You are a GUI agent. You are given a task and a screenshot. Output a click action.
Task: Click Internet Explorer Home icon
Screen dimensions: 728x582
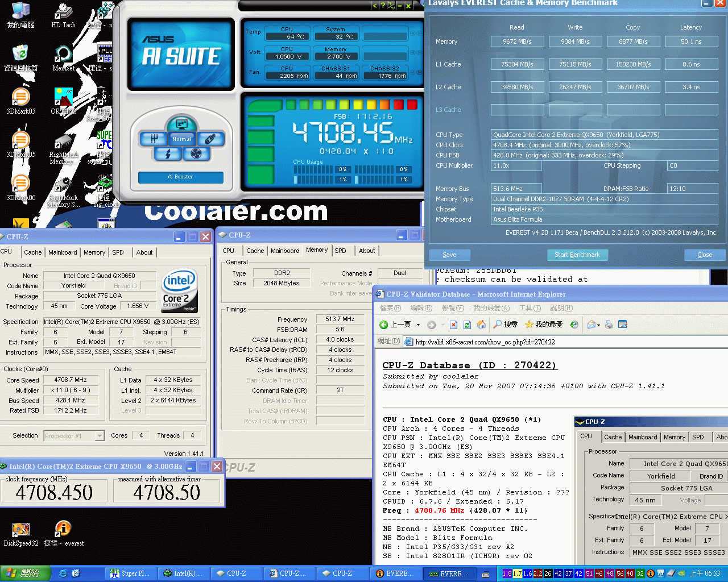[x=481, y=325]
